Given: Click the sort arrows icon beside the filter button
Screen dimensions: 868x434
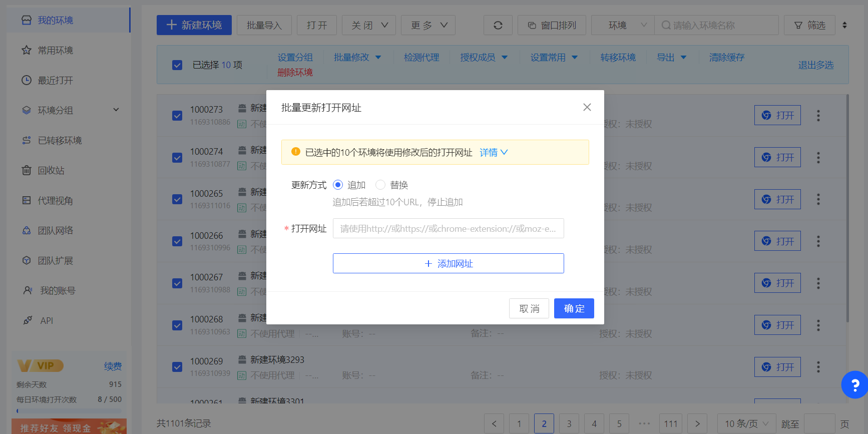Looking at the screenshot, I should 844,25.
